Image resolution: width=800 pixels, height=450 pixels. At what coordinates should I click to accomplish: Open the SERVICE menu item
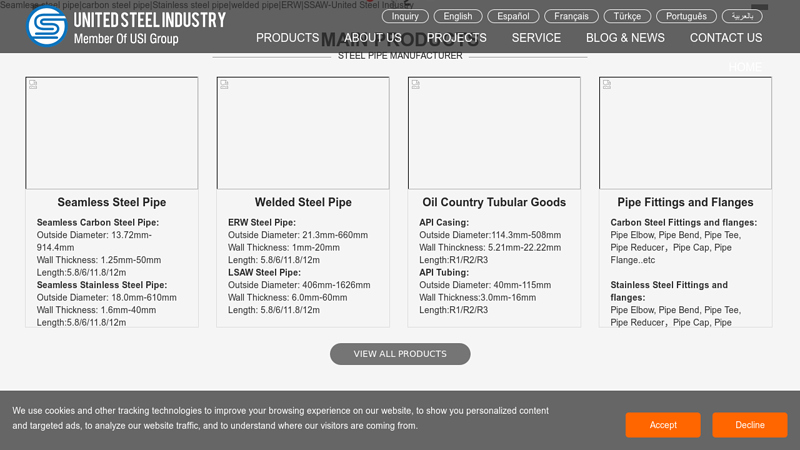point(536,38)
